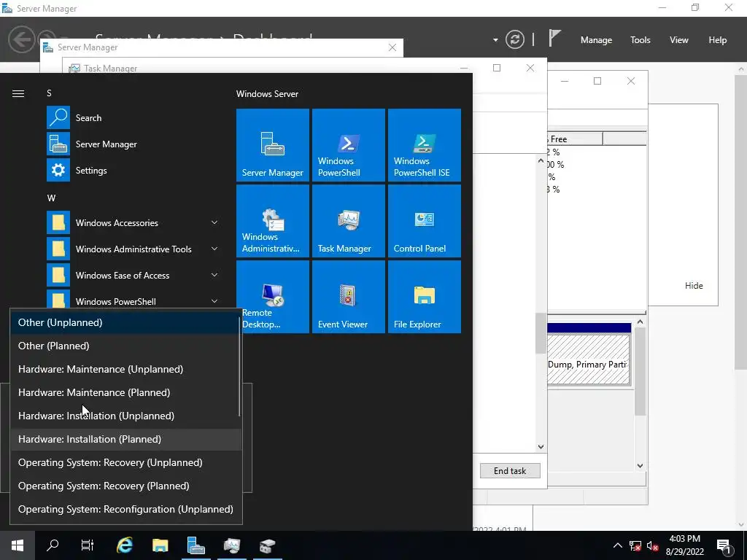The width and height of the screenshot is (747, 560).
Task: Switch to Server Manager on the taskbar
Action: [196, 545]
